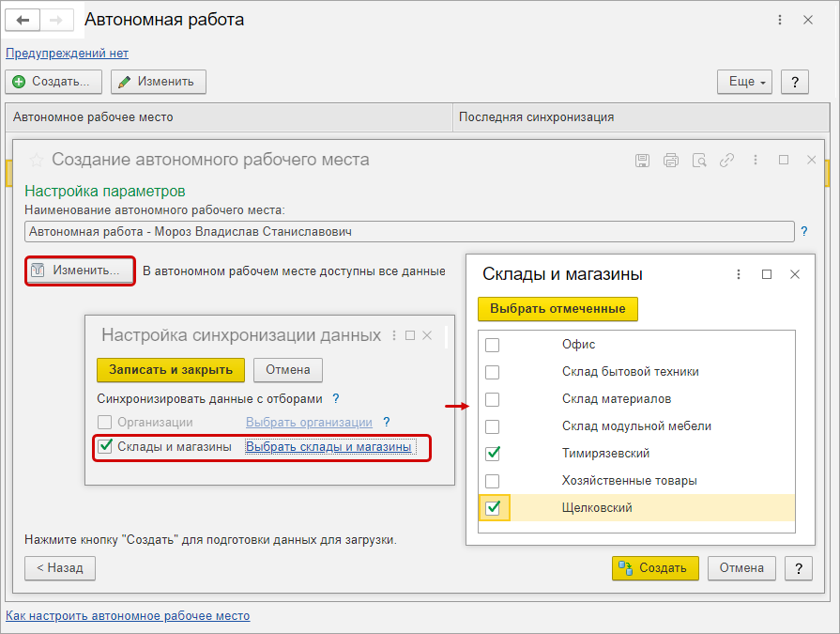The width and height of the screenshot is (840, 634).
Task: Click the save (floppy disk) icon in dialog header
Action: 643,161
